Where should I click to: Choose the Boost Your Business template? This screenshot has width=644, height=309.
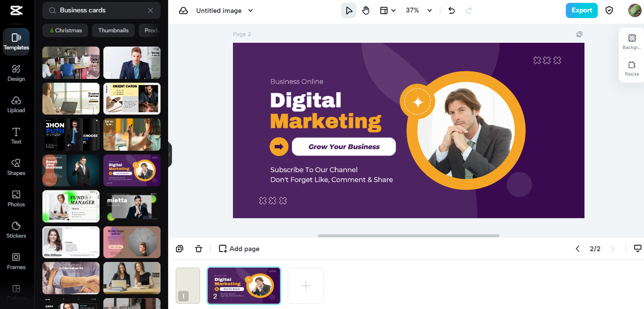pos(70,171)
